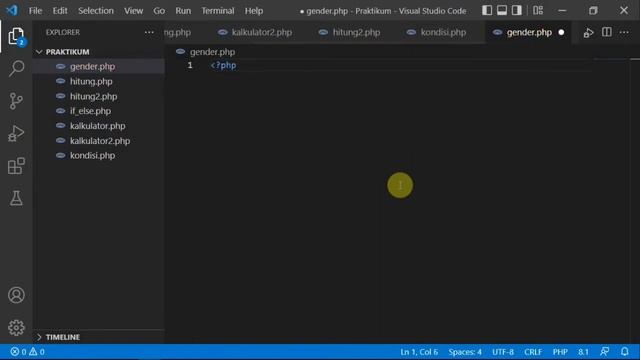
Task: Change PHP language mode
Action: [x=560, y=351]
